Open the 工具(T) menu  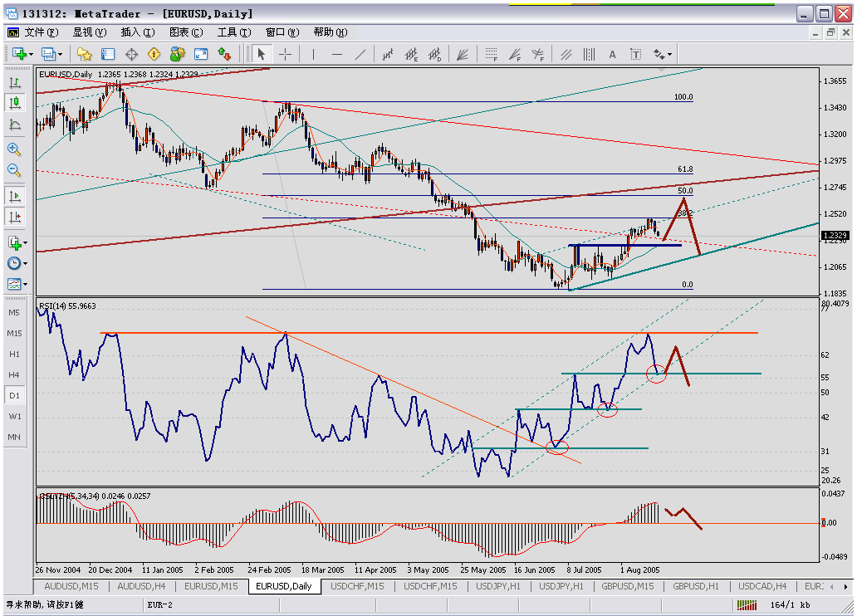233,32
